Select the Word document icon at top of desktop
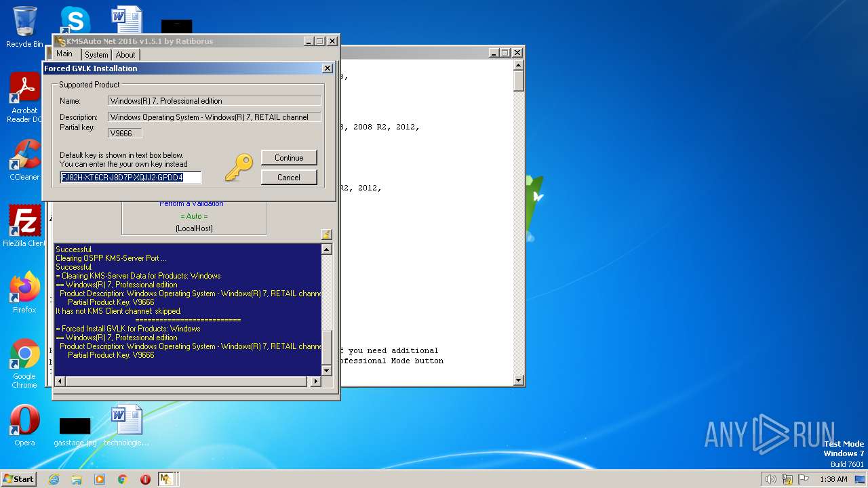Image resolution: width=868 pixels, height=488 pixels. pyautogui.click(x=127, y=20)
